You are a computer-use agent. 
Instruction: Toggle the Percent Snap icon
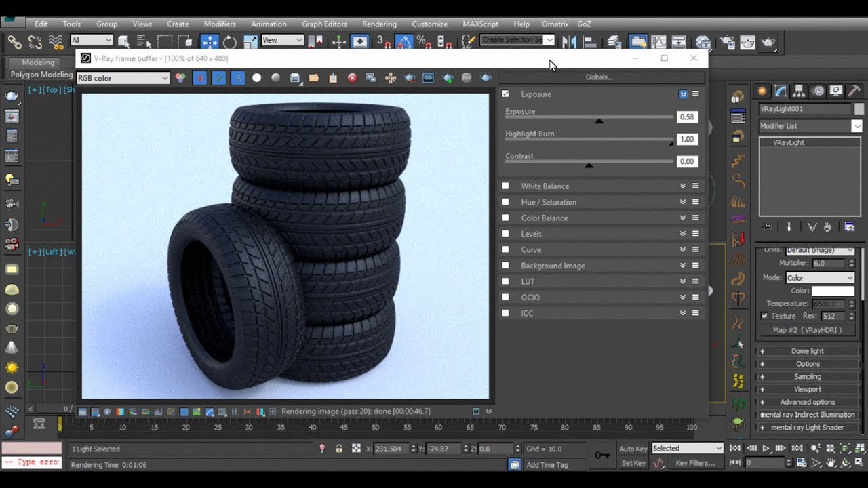tap(425, 41)
